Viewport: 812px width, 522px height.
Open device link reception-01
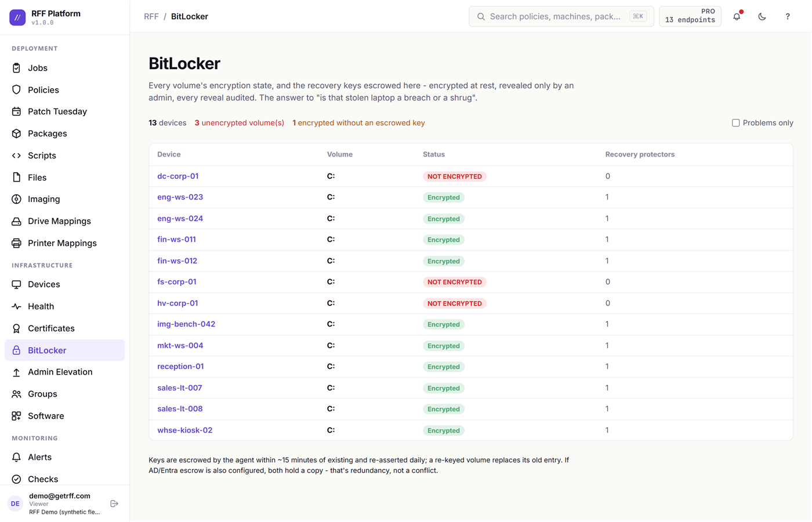pos(180,367)
